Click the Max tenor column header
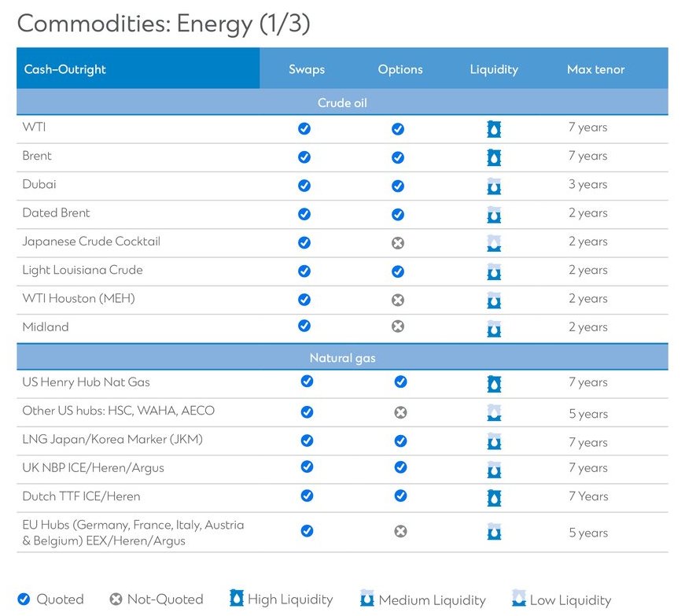The height and width of the screenshot is (616, 685). click(595, 69)
